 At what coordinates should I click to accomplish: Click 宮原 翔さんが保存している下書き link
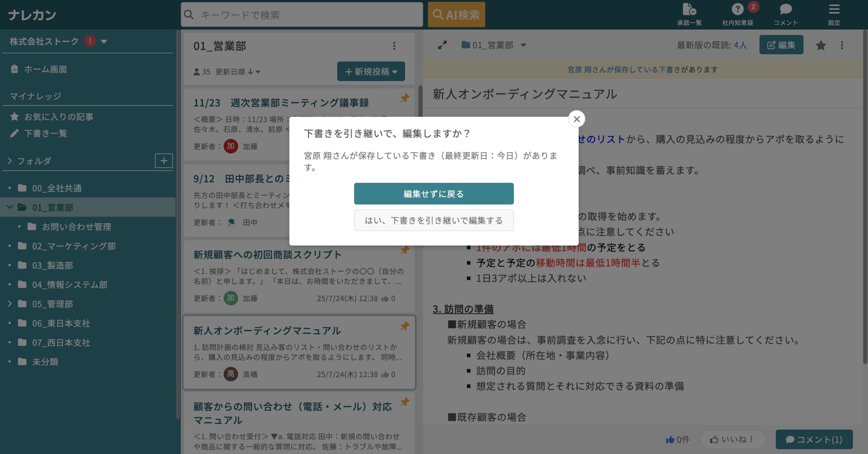(x=624, y=70)
